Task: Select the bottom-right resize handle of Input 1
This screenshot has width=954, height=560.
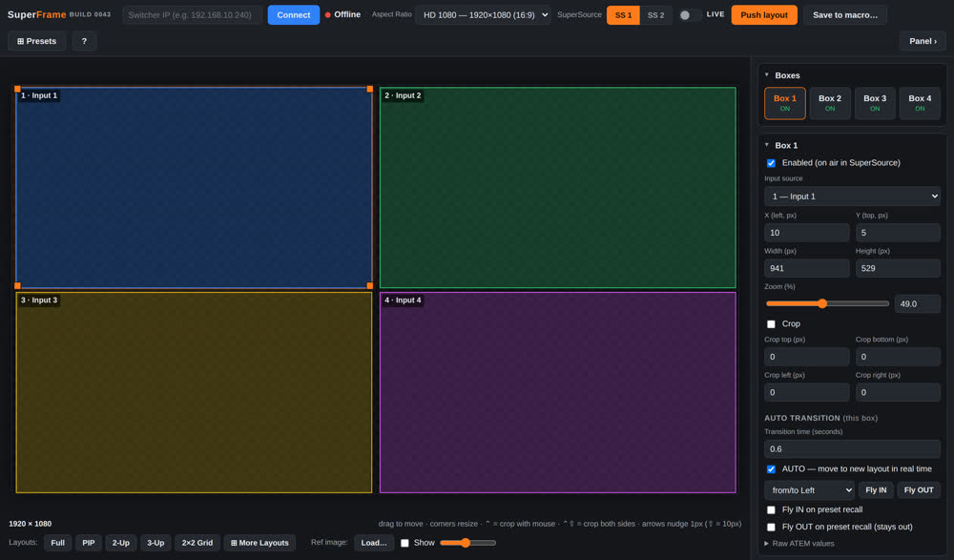Action: [370, 285]
